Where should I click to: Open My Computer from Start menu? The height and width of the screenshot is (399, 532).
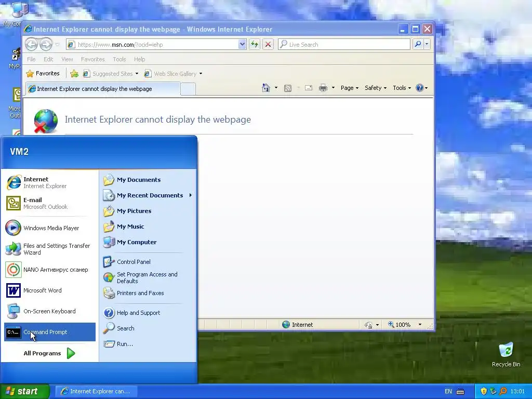pyautogui.click(x=148, y=242)
